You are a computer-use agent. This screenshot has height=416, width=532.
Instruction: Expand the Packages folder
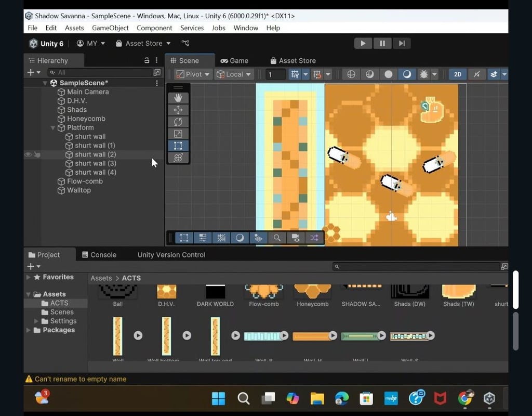tap(29, 330)
